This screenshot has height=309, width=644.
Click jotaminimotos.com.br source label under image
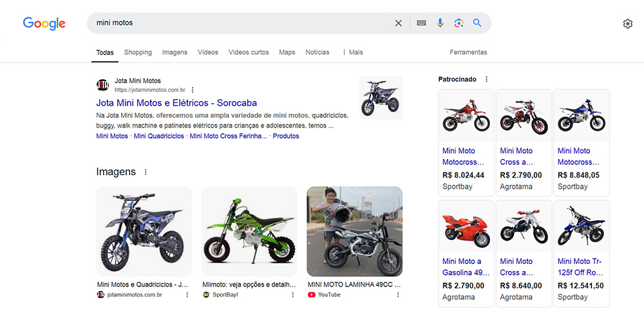135,295
